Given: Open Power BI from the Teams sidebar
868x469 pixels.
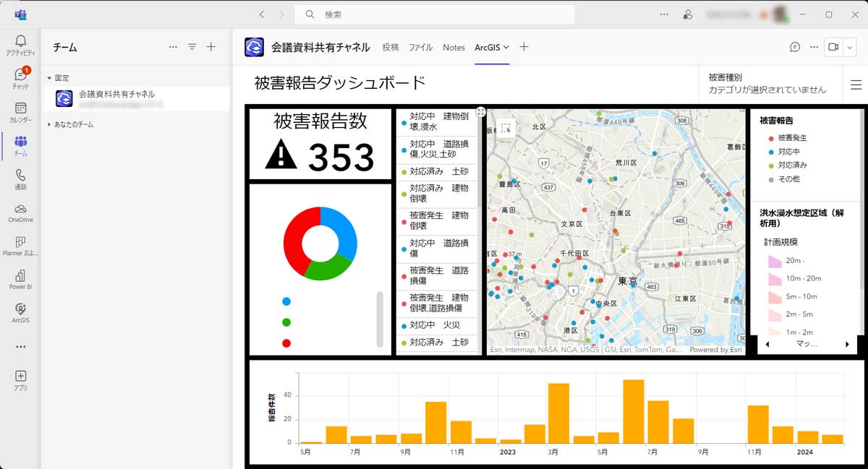Looking at the screenshot, I should coord(19,275).
